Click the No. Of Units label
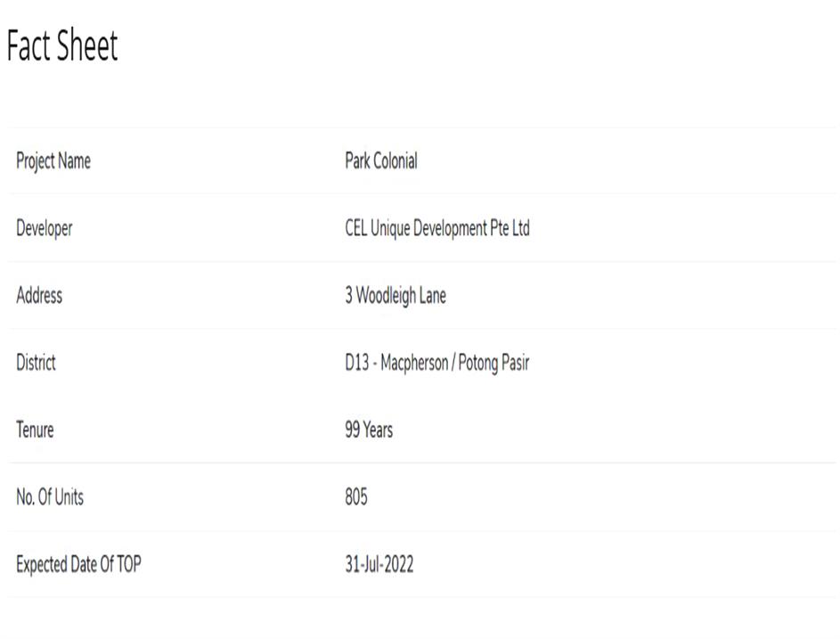840x639 pixels. 50,497
